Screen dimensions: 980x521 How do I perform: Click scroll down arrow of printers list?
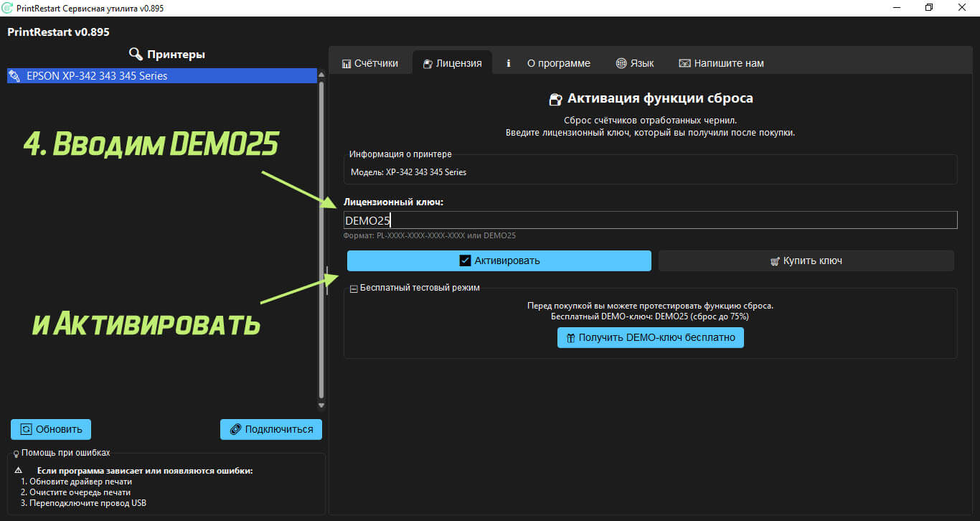(321, 406)
